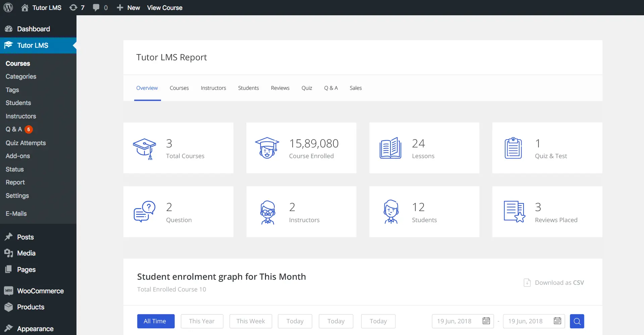Switch to the Instructors report tab

(213, 88)
